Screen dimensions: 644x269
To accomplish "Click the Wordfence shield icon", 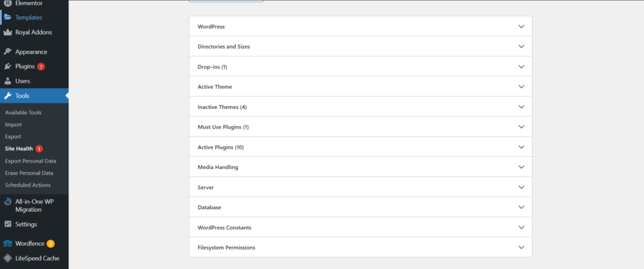I will point(8,244).
